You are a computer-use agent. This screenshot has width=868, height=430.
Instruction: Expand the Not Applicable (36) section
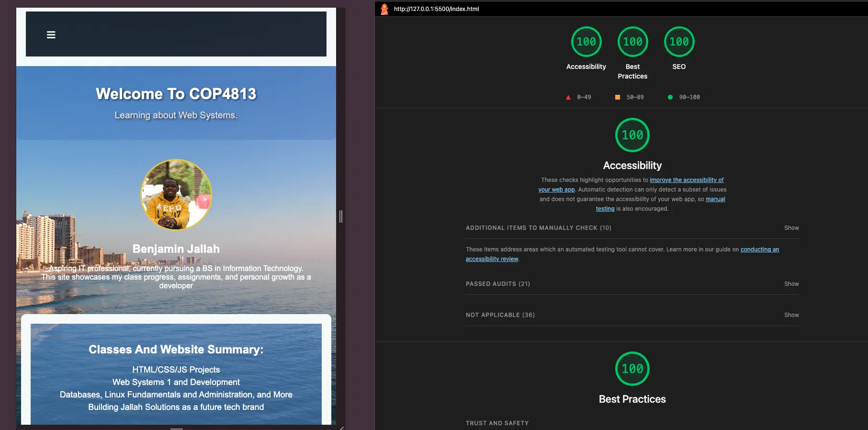pos(500,315)
